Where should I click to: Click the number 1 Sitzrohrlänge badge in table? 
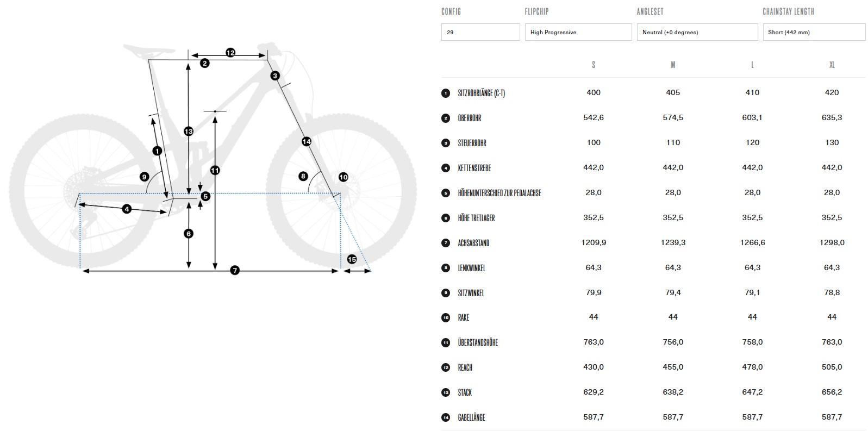(x=446, y=93)
